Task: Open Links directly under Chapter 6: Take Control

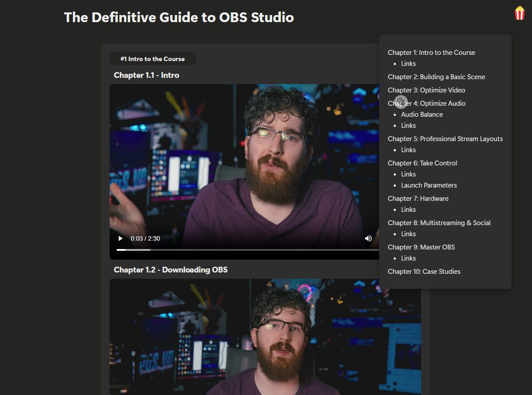Action: [x=408, y=174]
